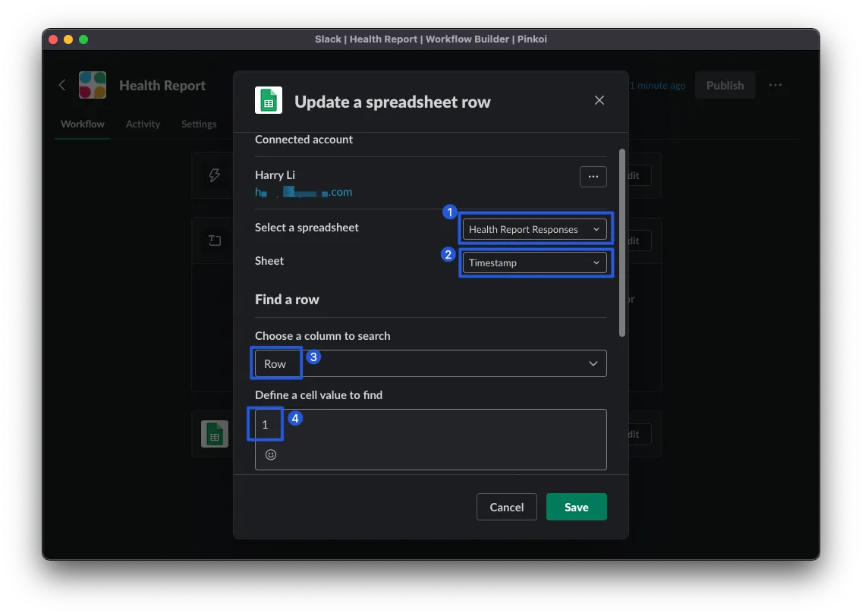
Task: Click the form step icon in the workflow list
Action: tap(215, 240)
